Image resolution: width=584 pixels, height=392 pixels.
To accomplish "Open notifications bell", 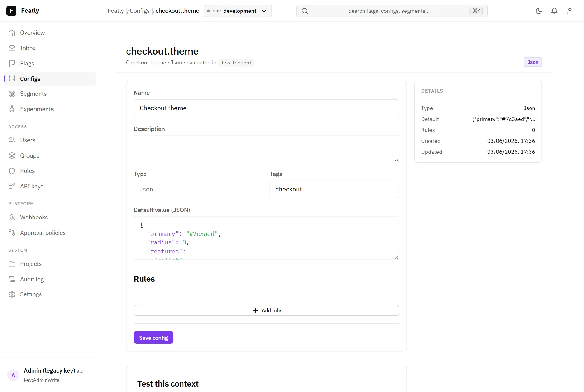I will [554, 11].
